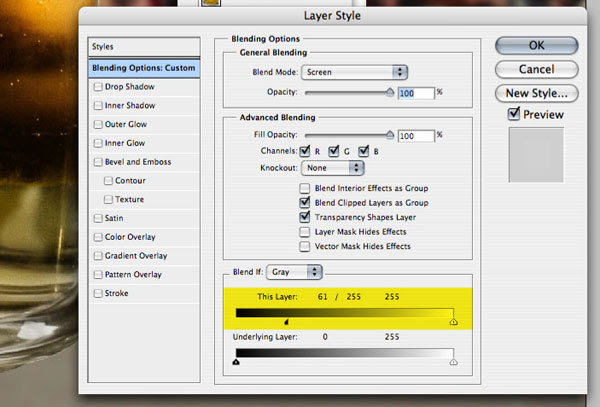Check the Texture checkbox
The width and height of the screenshot is (600, 407).
coord(108,199)
